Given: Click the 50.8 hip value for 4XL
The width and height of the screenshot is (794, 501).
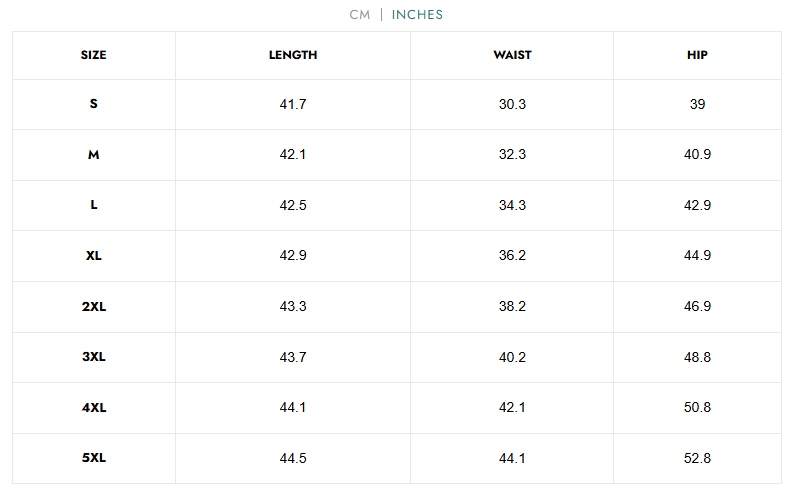Looking at the screenshot, I should click(x=697, y=407).
